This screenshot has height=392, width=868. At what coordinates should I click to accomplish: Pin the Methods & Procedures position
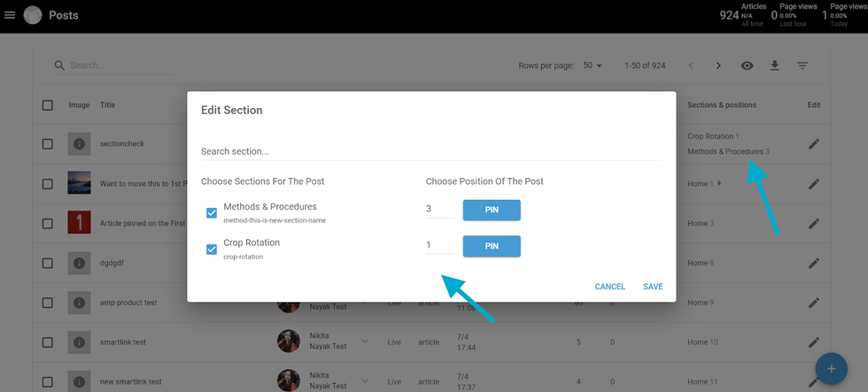click(x=491, y=210)
